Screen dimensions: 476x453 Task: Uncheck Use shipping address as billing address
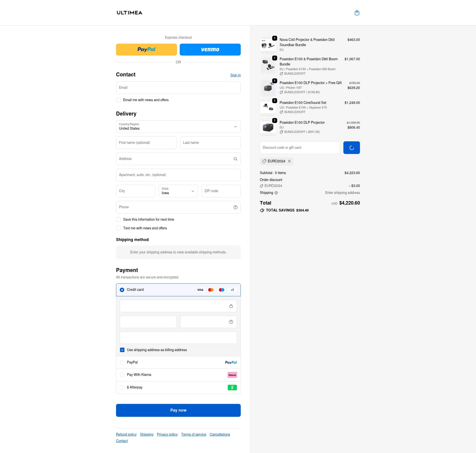coord(122,350)
